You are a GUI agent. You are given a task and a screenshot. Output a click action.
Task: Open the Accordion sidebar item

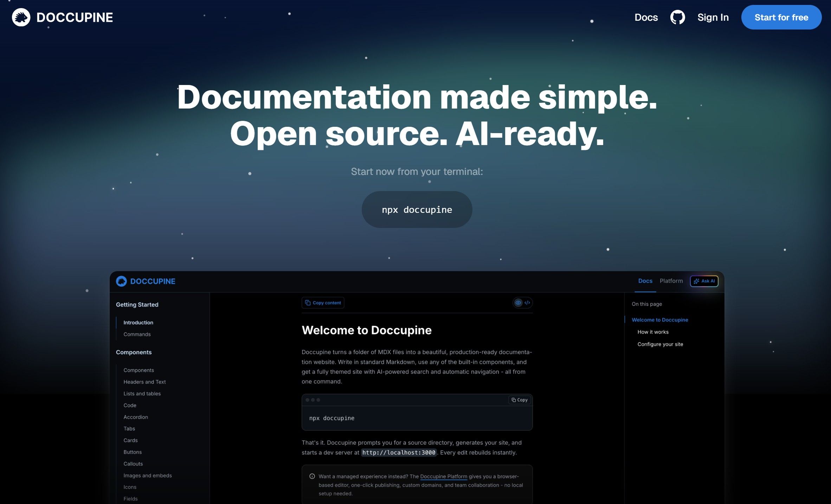point(136,417)
